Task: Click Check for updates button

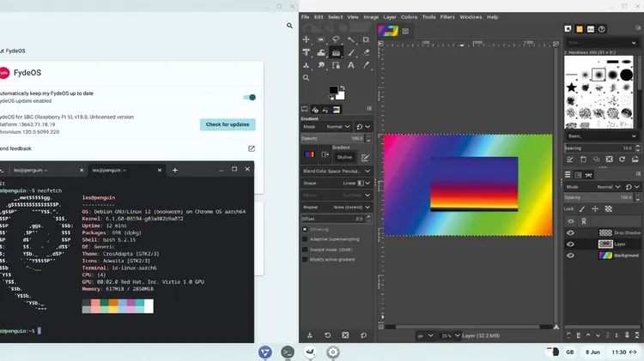Action: [x=228, y=124]
